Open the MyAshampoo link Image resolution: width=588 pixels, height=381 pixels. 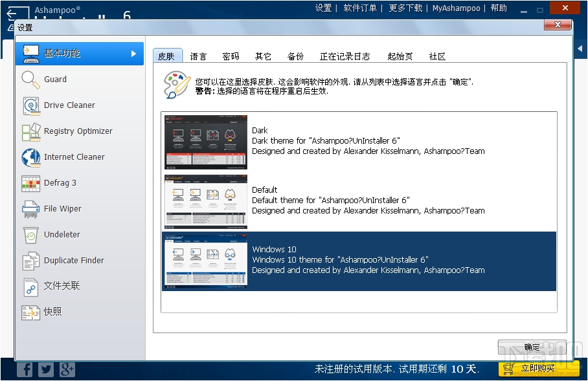pos(456,8)
